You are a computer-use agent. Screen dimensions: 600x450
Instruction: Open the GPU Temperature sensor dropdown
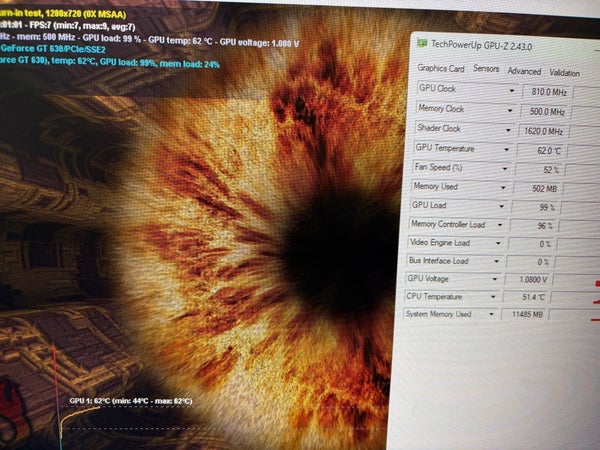pos(506,150)
